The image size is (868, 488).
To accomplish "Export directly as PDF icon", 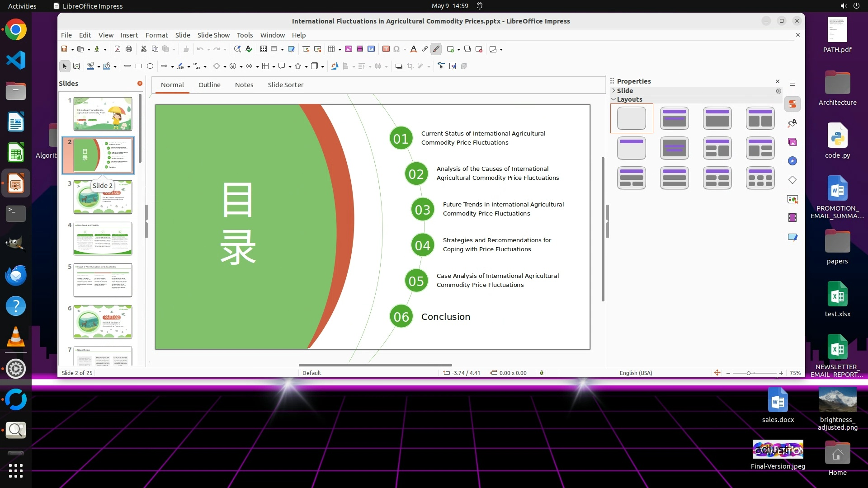I will point(118,49).
